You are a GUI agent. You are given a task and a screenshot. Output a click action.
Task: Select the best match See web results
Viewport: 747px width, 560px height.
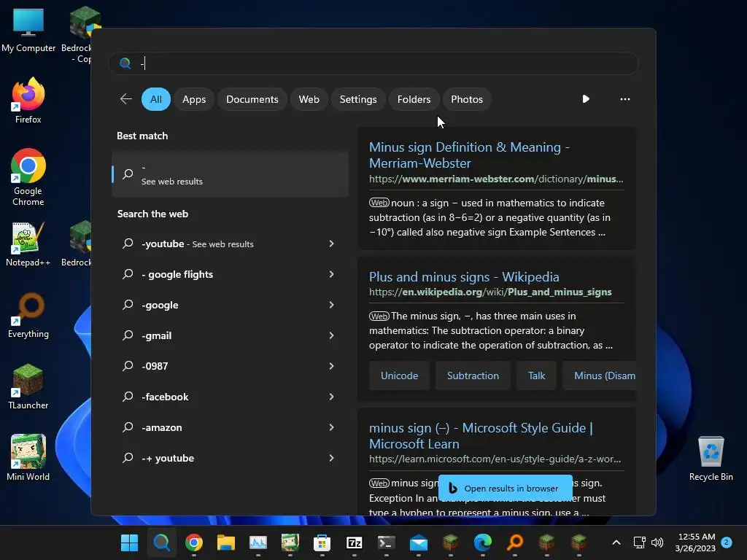[230, 174]
